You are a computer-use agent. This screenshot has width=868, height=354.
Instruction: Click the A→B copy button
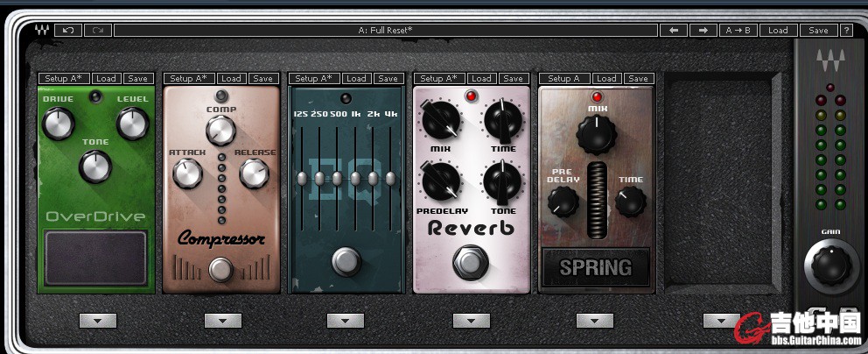tap(737, 30)
